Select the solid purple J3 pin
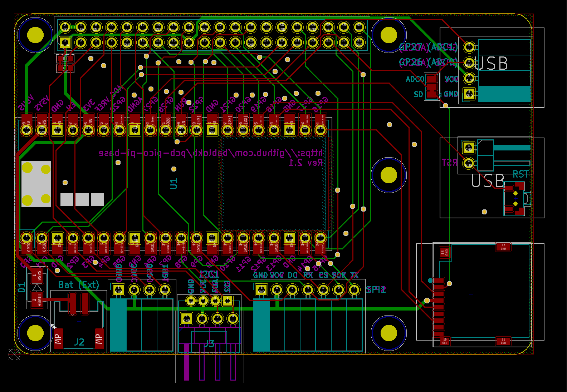 [x=186, y=362]
